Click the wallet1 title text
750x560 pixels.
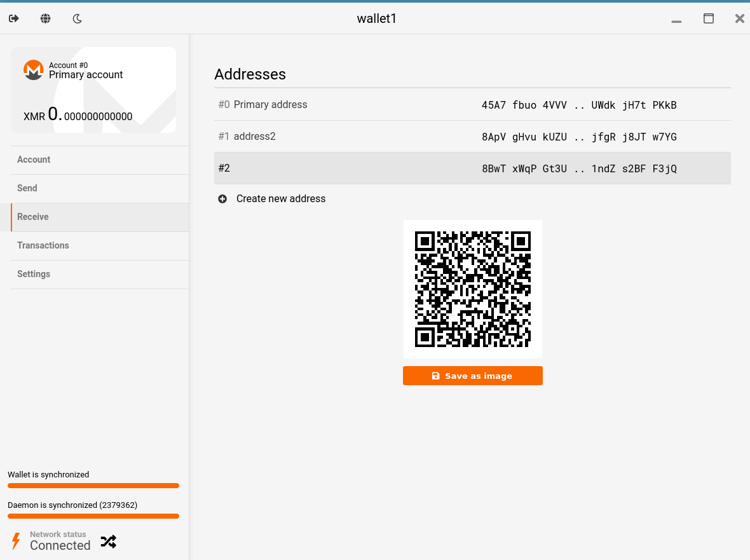click(x=376, y=18)
